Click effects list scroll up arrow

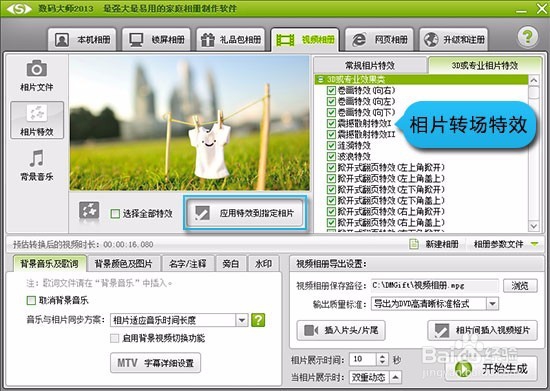click(x=534, y=80)
